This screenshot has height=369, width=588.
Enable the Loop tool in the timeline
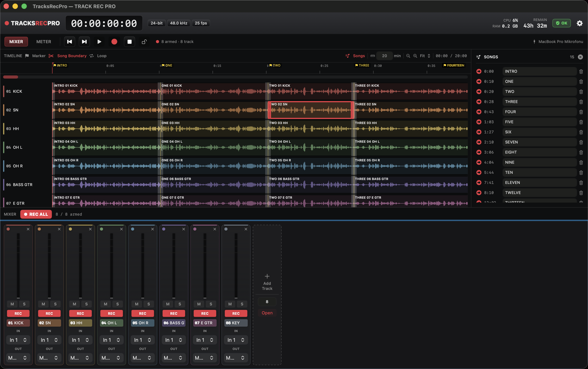coord(98,56)
